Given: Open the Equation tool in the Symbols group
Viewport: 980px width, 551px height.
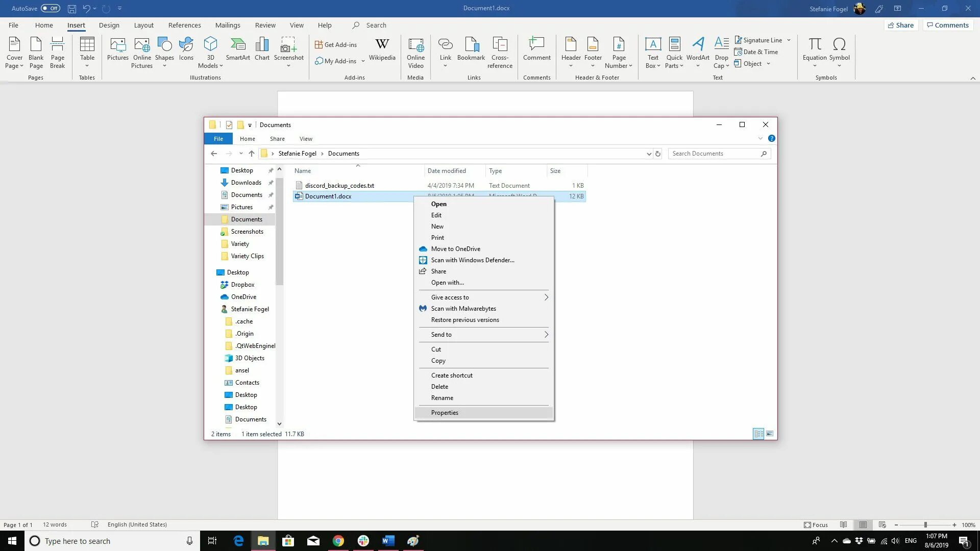Looking at the screenshot, I should pos(814,49).
